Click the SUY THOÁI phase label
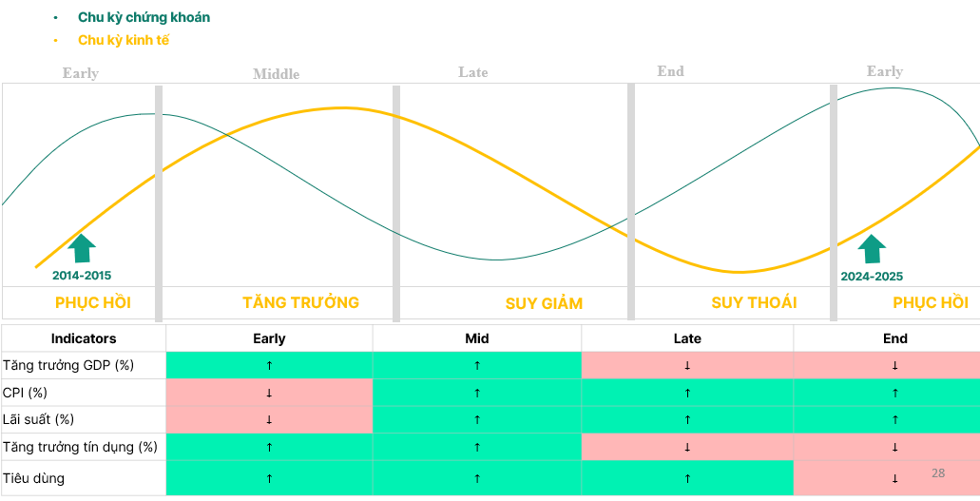980x501 pixels. pyautogui.click(x=754, y=302)
